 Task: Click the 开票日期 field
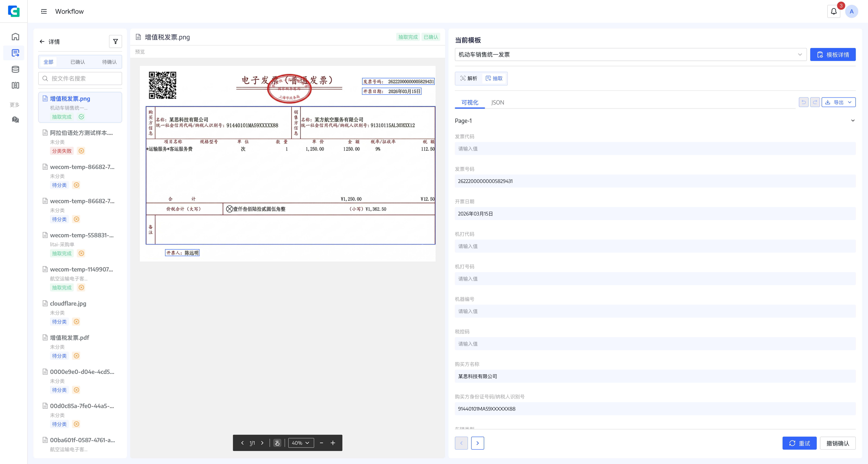655,214
